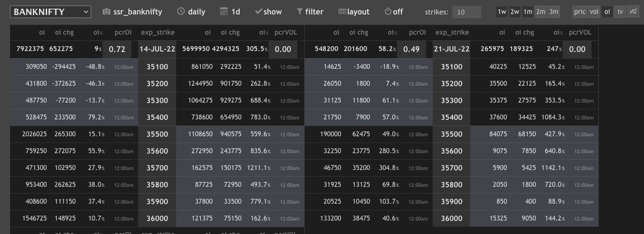644x234 pixels.
Task: Toggle the 2w expiry range button
Action: pos(515,12)
